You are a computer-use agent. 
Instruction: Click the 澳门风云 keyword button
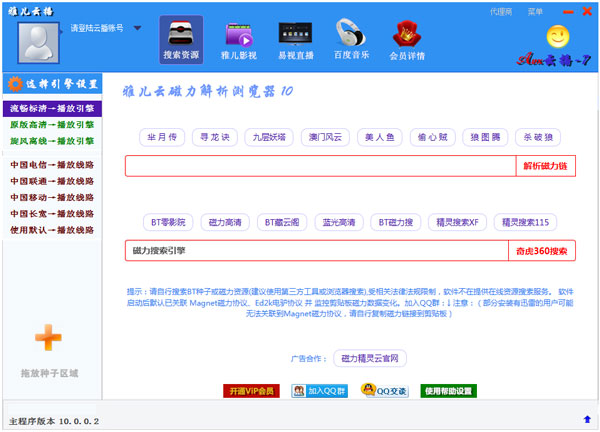325,137
